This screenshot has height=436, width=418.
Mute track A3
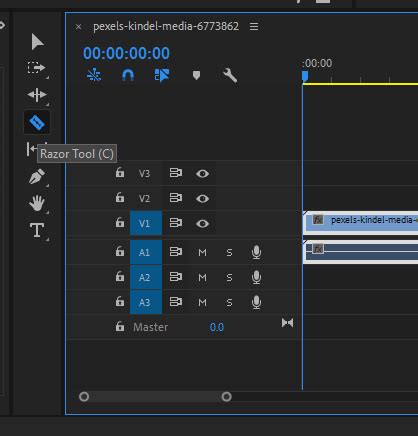(202, 303)
